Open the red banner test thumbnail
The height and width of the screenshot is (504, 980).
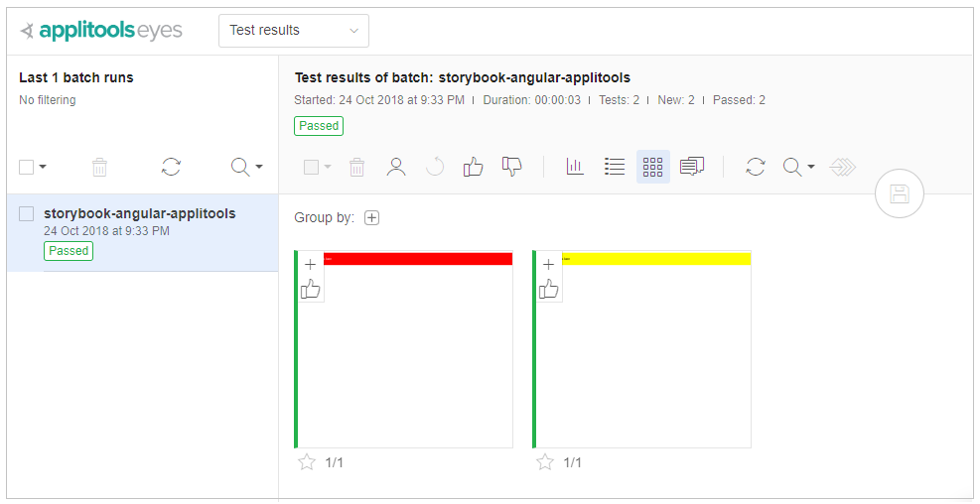coord(417,357)
